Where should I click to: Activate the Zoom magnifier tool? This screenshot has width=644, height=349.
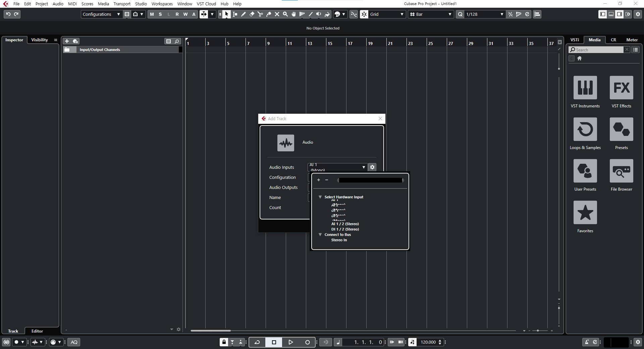[285, 14]
